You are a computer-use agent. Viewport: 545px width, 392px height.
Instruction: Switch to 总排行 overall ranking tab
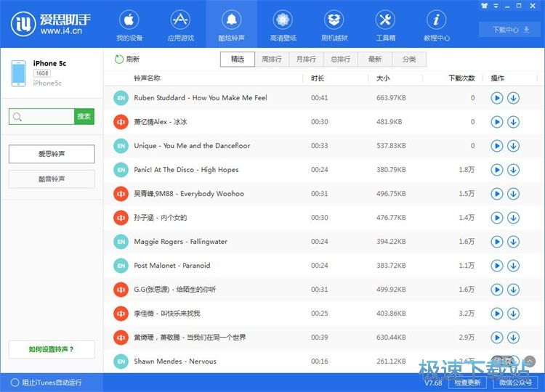coord(341,60)
